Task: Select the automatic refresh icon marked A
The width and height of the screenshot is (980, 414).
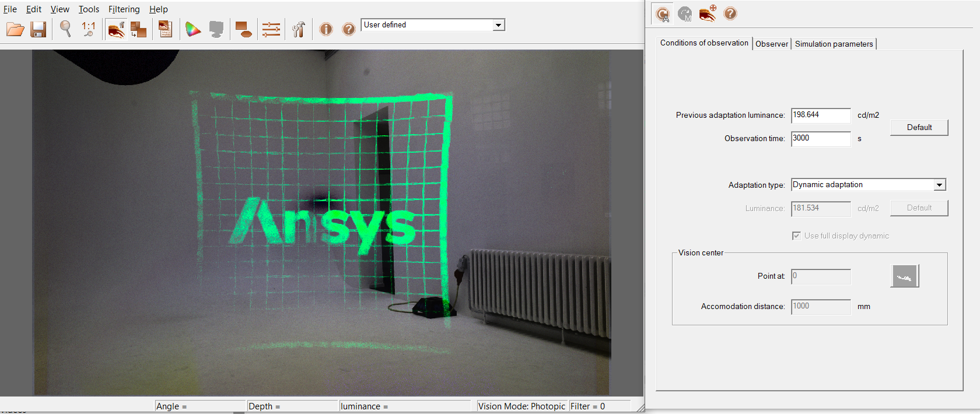Action: pyautogui.click(x=663, y=14)
